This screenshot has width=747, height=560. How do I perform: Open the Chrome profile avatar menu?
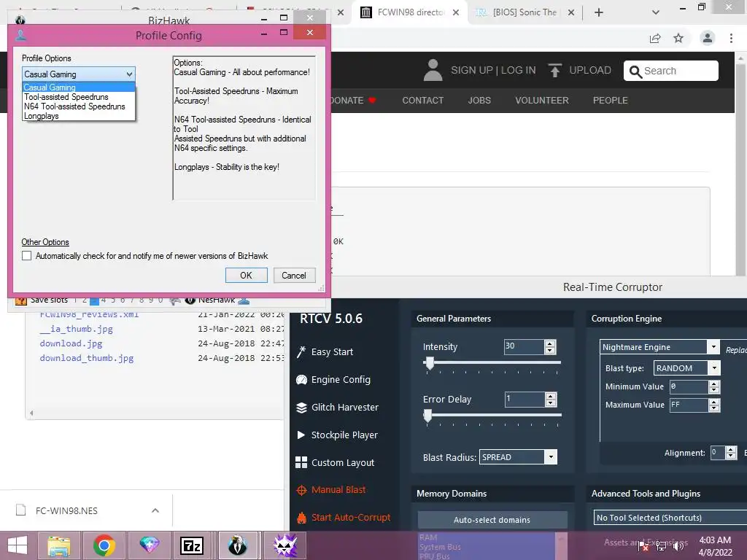coord(708,38)
